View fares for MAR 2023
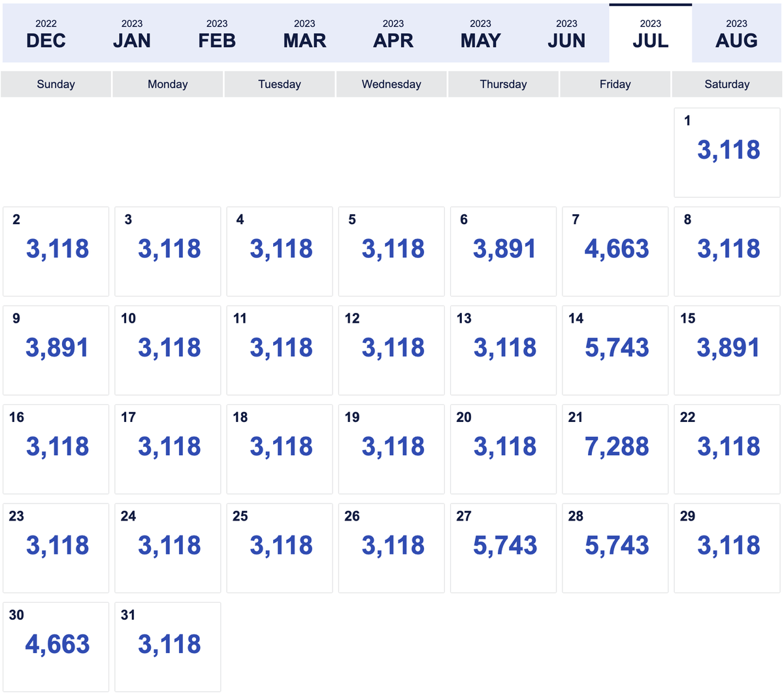Image resolution: width=784 pixels, height=693 pixels. pos(304,33)
